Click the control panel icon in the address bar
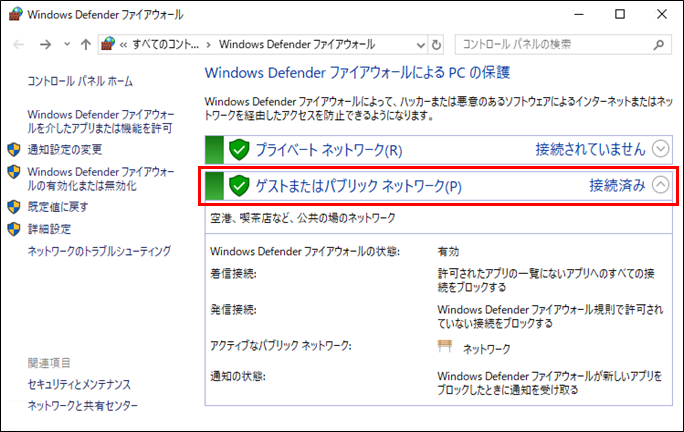The height and width of the screenshot is (432, 684). [x=108, y=44]
